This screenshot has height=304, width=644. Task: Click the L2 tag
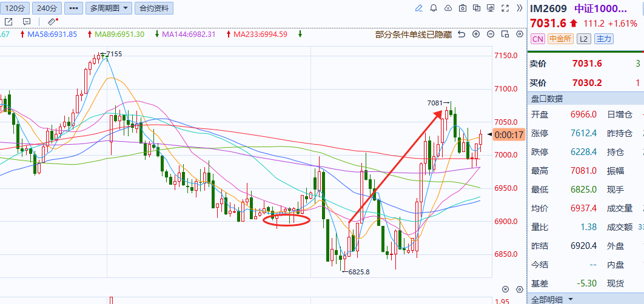(583, 39)
